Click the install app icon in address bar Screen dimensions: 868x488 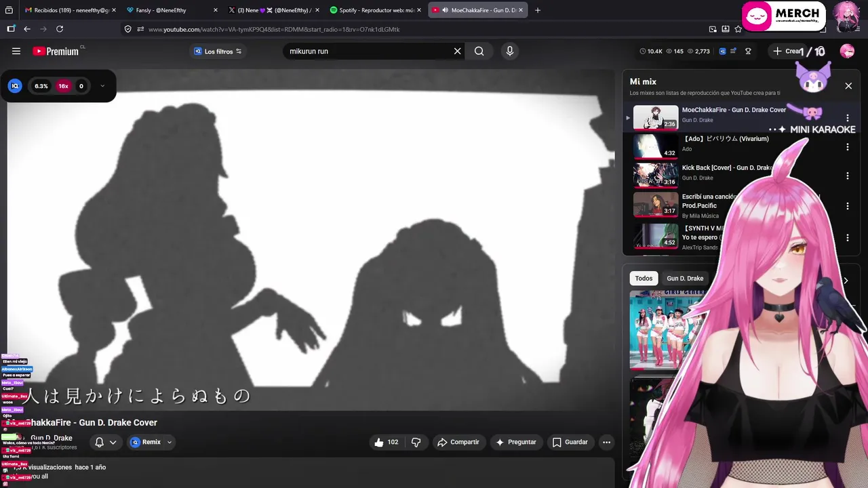click(x=726, y=29)
